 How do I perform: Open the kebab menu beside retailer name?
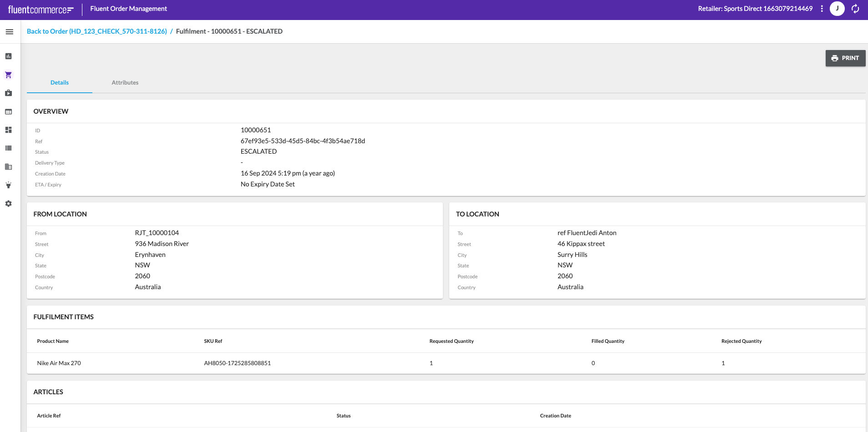coord(822,9)
